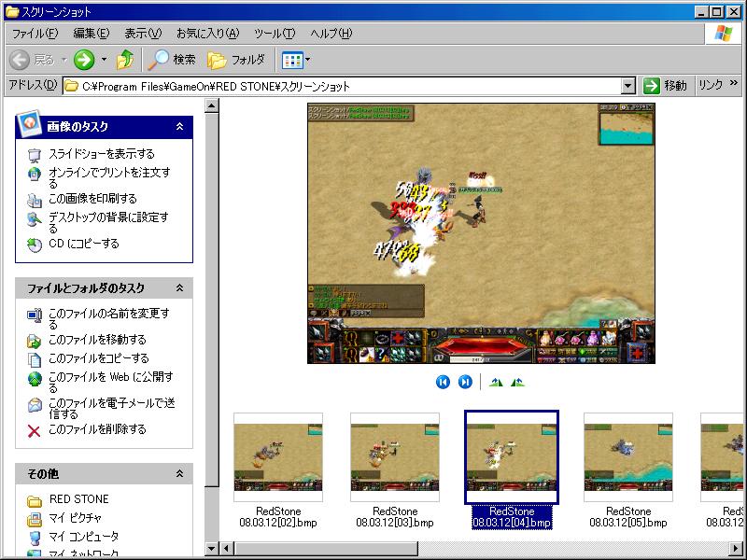Open the Views mode dropdown

pyautogui.click(x=296, y=60)
